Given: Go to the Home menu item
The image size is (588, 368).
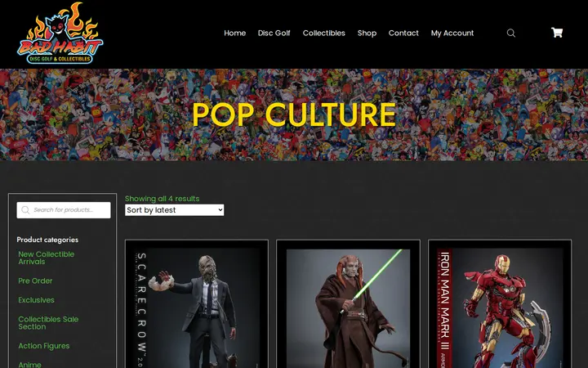Looking at the screenshot, I should [234, 33].
